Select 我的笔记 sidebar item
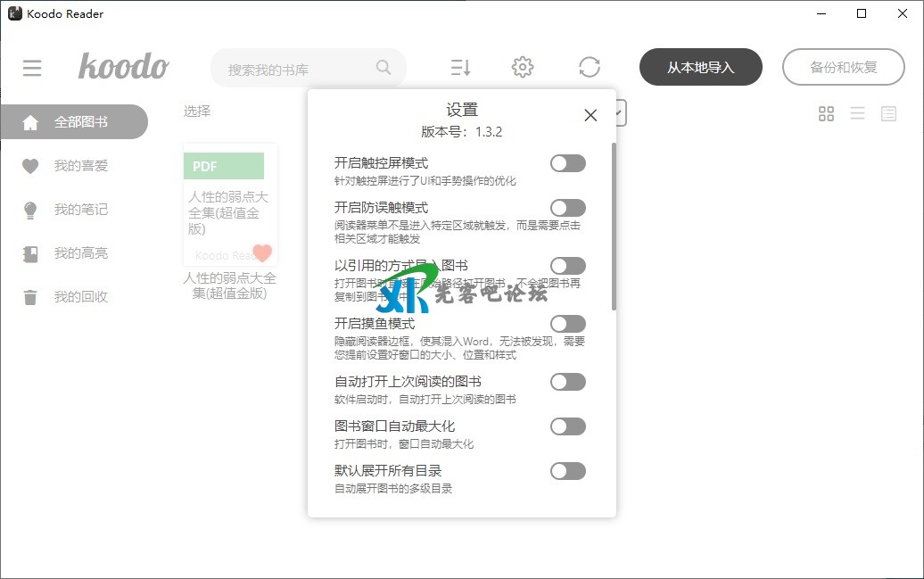Screen dimensions: 924x579 80,210
